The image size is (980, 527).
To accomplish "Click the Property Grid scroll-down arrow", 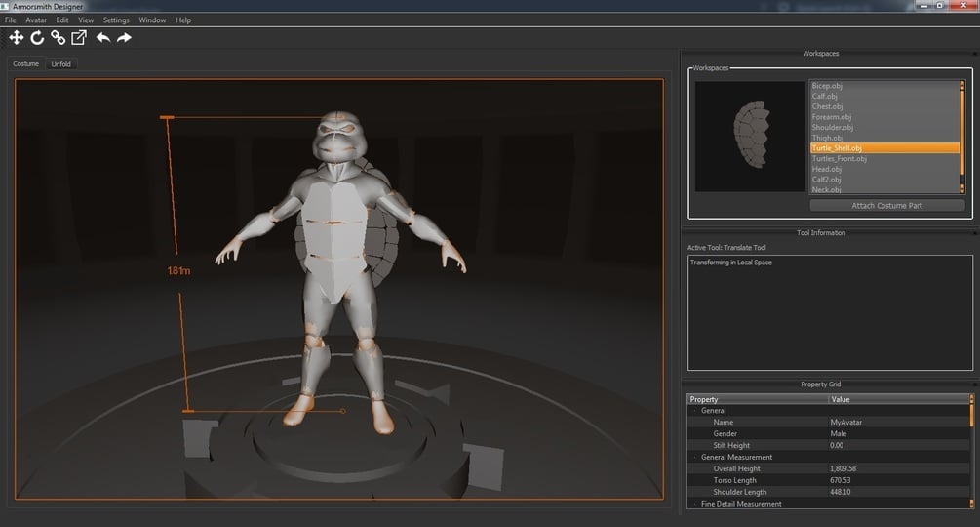I will 971,504.
